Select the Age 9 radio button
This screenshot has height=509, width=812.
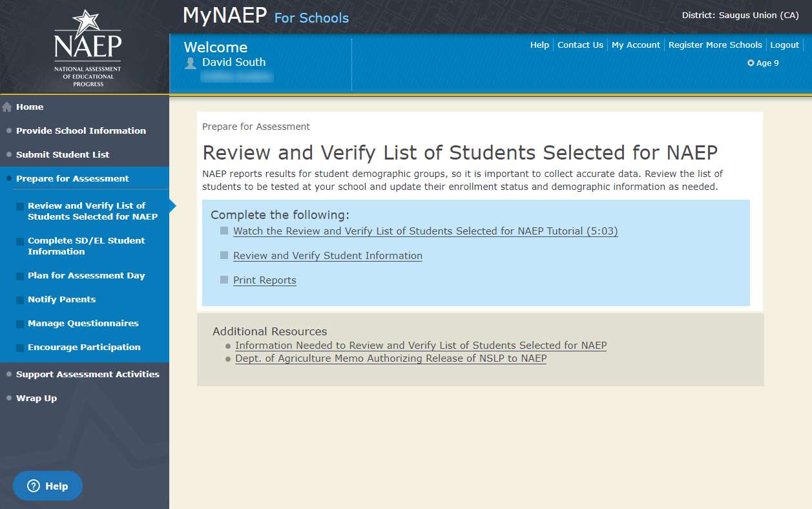tap(751, 63)
